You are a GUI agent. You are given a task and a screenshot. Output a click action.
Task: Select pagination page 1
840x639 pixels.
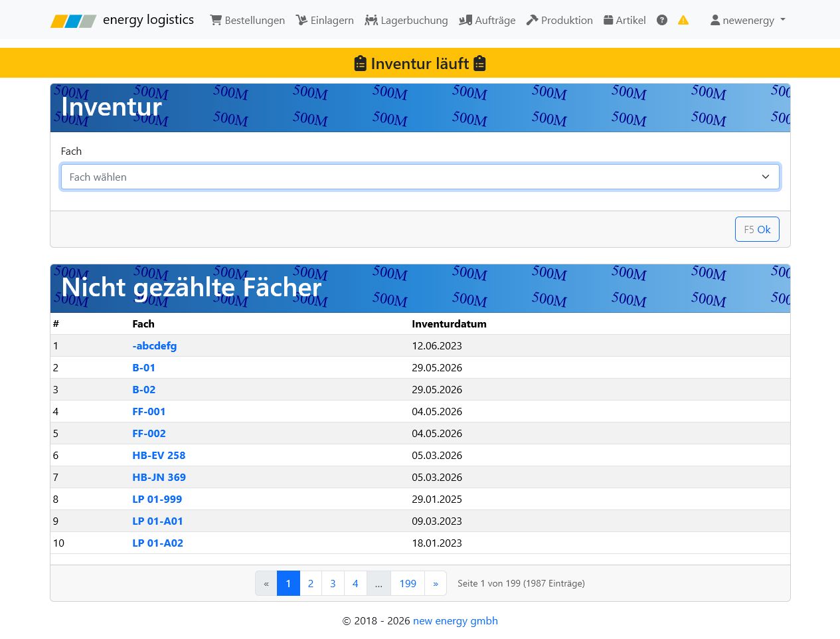coord(288,583)
